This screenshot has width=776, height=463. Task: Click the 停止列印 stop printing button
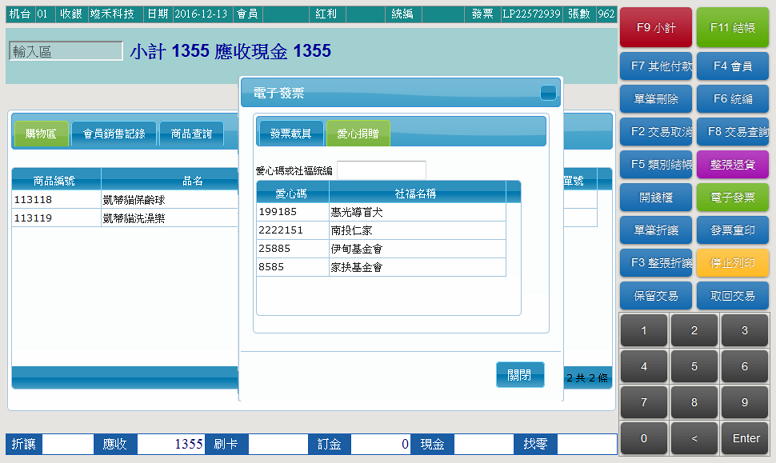pos(732,262)
